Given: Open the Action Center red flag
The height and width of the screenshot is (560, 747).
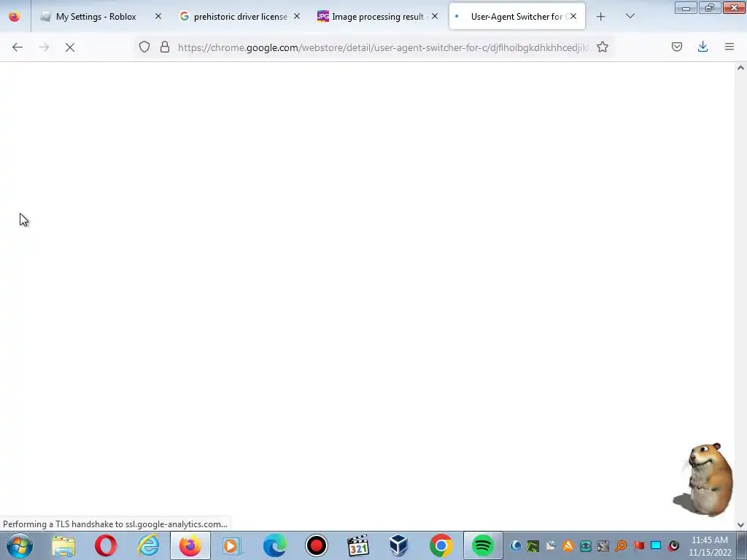Looking at the screenshot, I should tap(638, 545).
